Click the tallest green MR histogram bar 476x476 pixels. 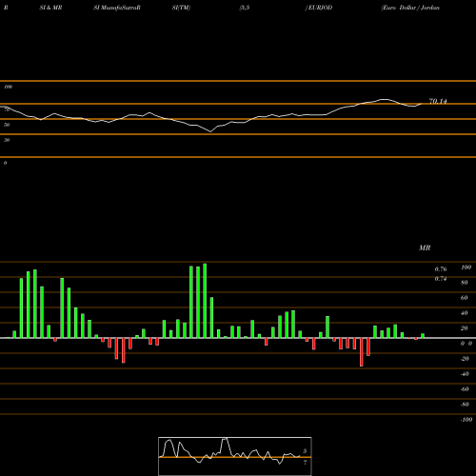click(x=205, y=301)
